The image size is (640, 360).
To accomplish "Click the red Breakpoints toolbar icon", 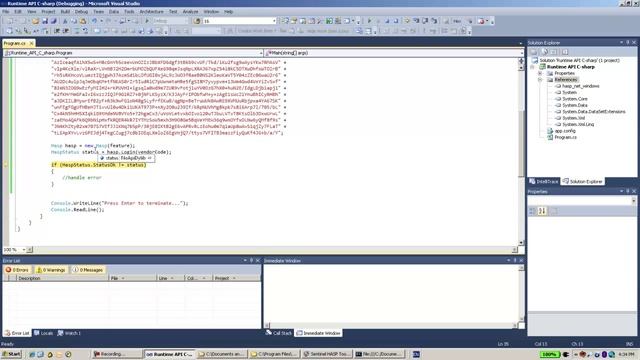I will pos(482,21).
